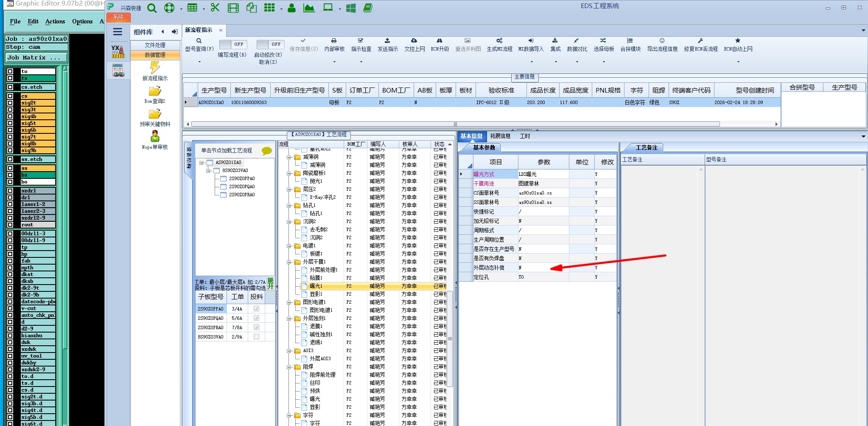Screen dimensions: 868x426
Task: Select the 工艺备注 tab
Action: [646, 147]
